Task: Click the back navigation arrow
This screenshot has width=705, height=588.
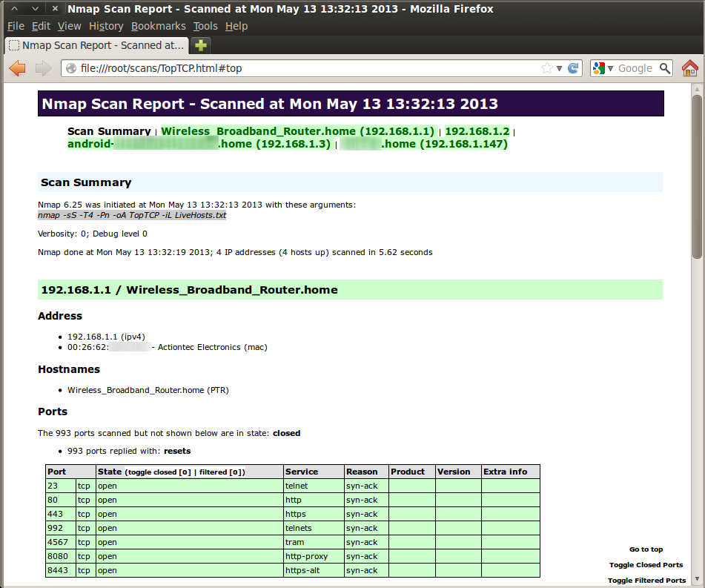Action: point(19,67)
